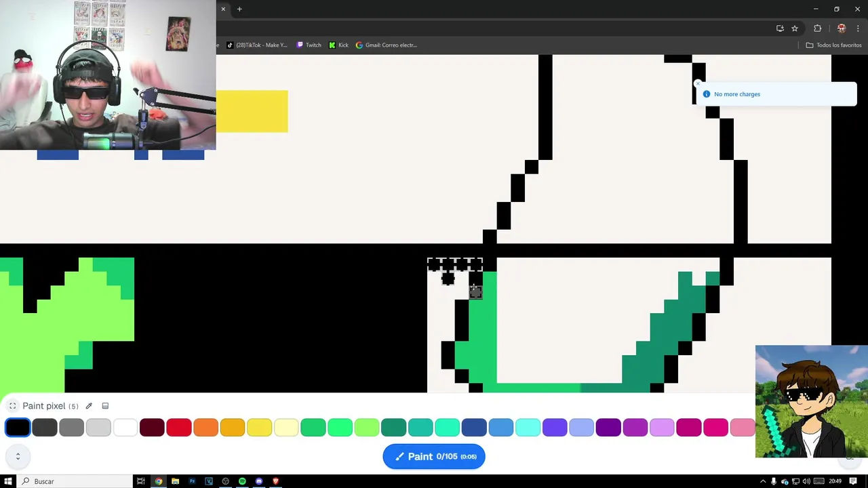
Task: Select the indigo-violet color swatch
Action: click(555, 427)
